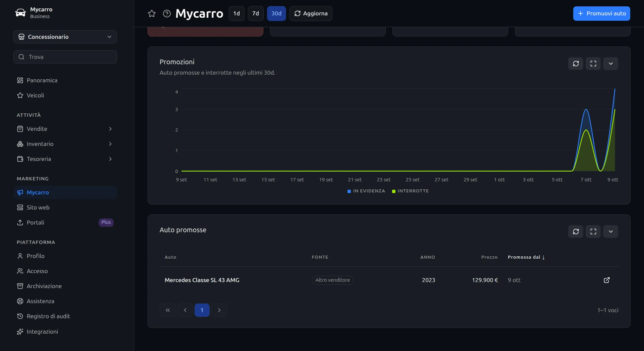Go to previous page of Auto promosse

click(x=185, y=310)
